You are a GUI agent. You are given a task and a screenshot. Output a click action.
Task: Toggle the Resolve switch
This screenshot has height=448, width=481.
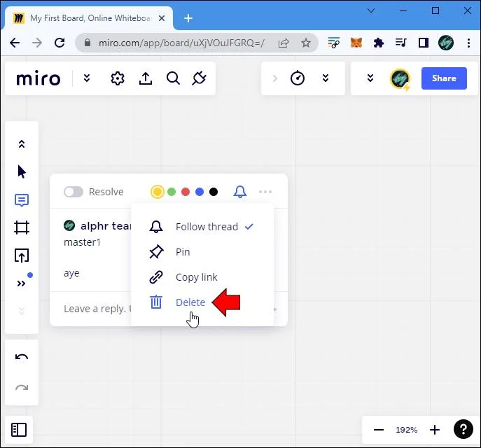click(x=74, y=192)
